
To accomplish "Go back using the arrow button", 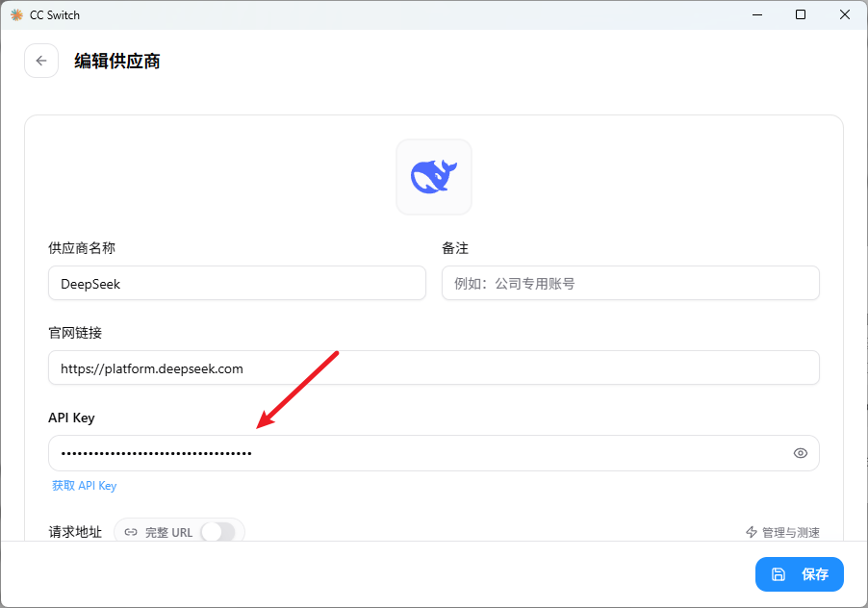I will pyautogui.click(x=41, y=61).
